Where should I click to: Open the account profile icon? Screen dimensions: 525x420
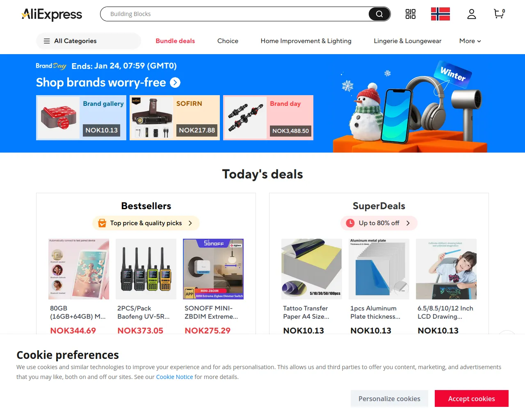pyautogui.click(x=472, y=14)
